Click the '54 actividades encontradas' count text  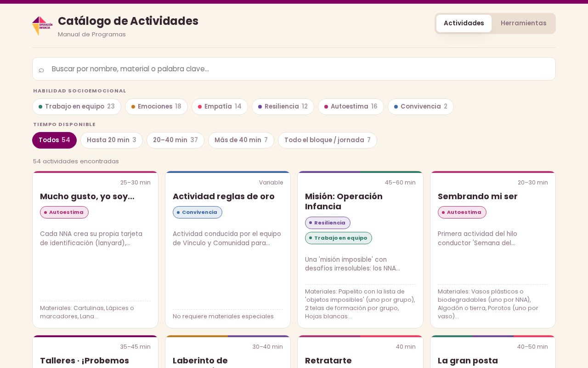tap(76, 161)
